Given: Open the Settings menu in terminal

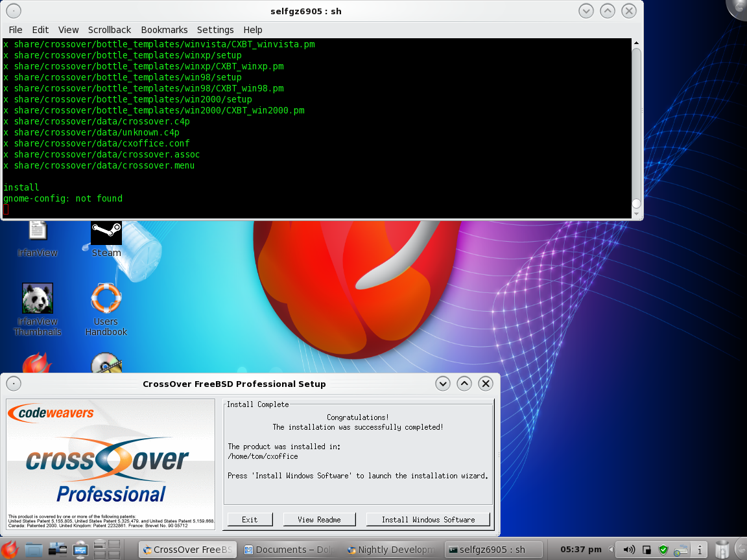Looking at the screenshot, I should click(215, 30).
